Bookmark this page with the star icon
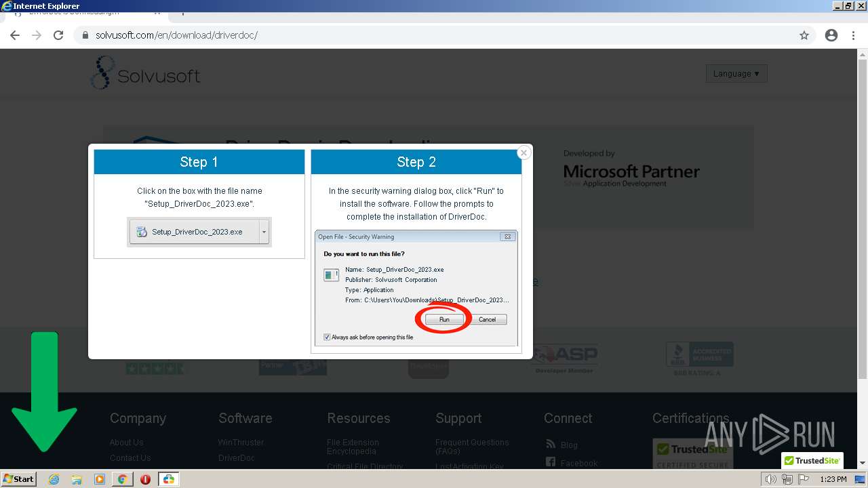Viewport: 868px width, 488px height. coord(804,35)
